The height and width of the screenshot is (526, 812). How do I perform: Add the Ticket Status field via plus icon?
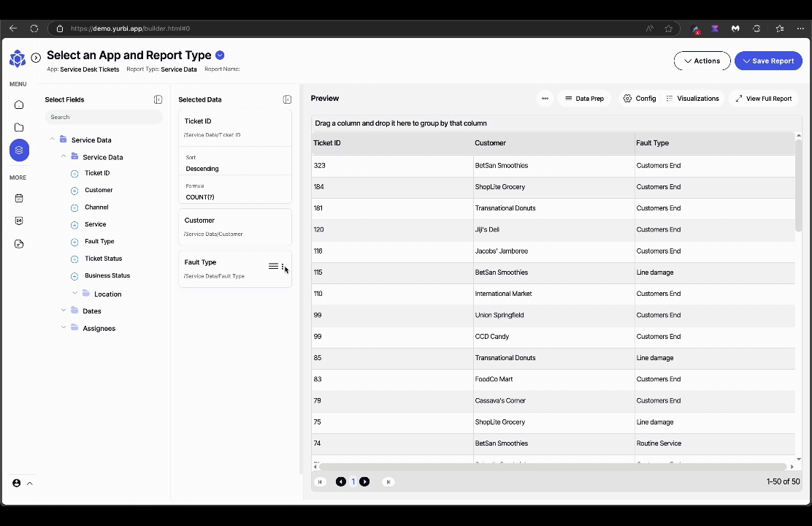74,259
